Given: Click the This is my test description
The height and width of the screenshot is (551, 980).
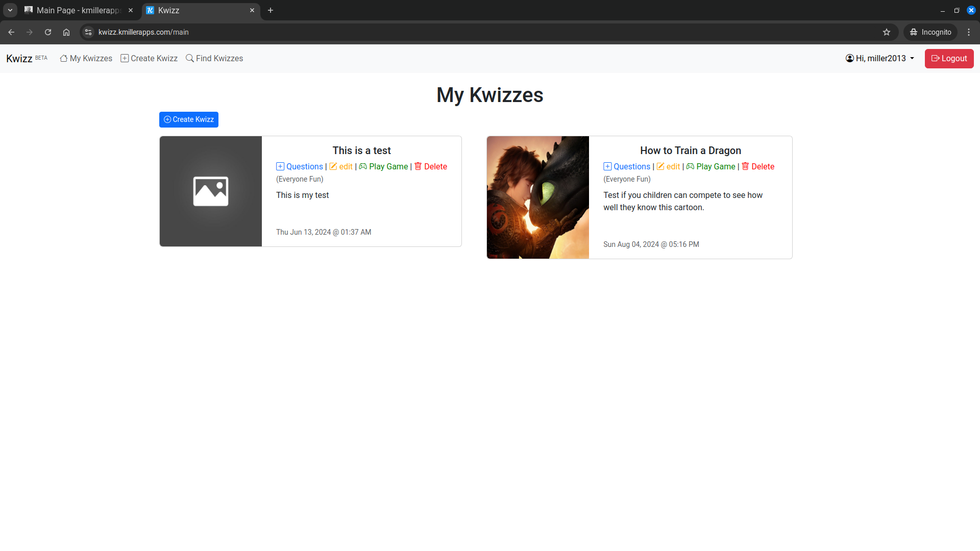Looking at the screenshot, I should [303, 195].
